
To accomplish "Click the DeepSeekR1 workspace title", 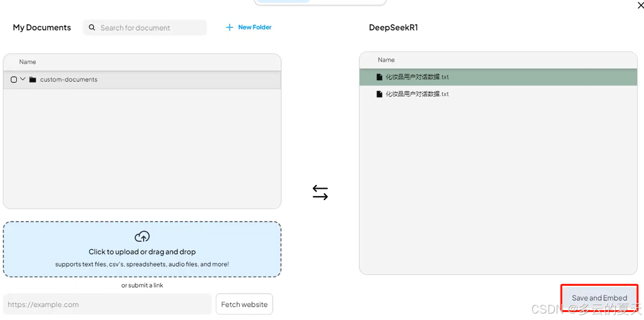I will tap(394, 28).
